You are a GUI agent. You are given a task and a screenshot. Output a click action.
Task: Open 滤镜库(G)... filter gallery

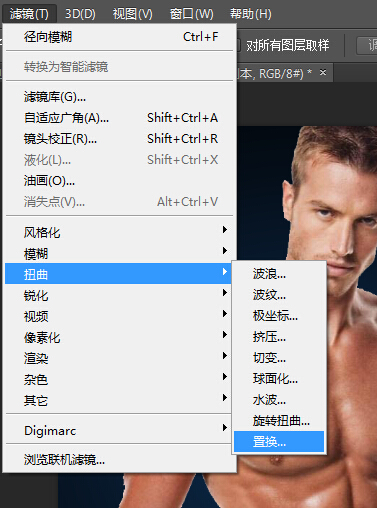tap(119, 97)
